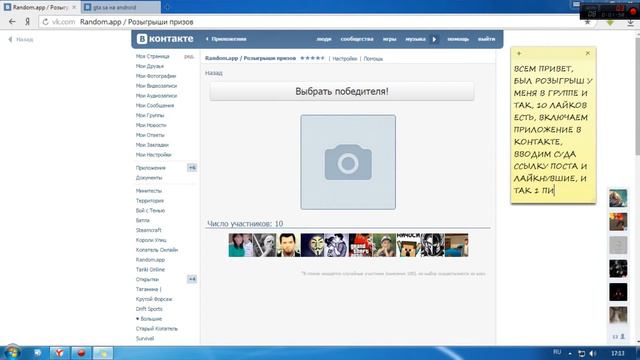Open "Мои Видеозаписи" in the sidebar
640x360 pixels.
coord(156,86)
